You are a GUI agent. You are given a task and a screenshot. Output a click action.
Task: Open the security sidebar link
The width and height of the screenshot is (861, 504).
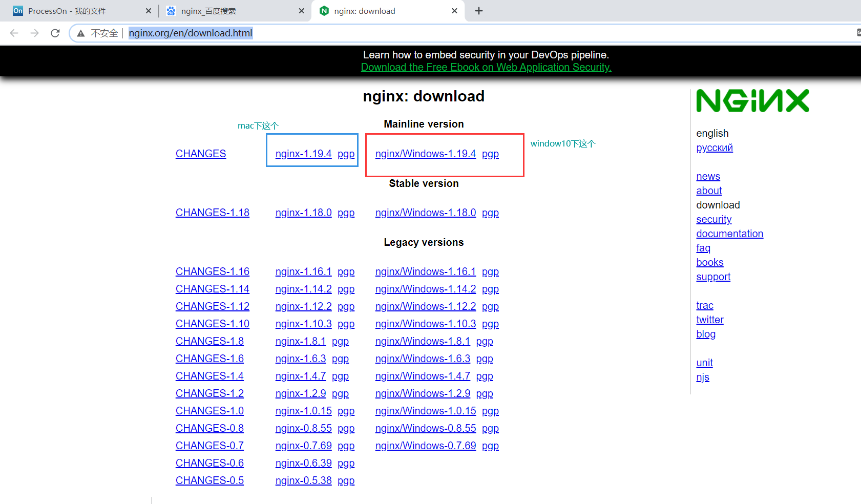tap(714, 219)
